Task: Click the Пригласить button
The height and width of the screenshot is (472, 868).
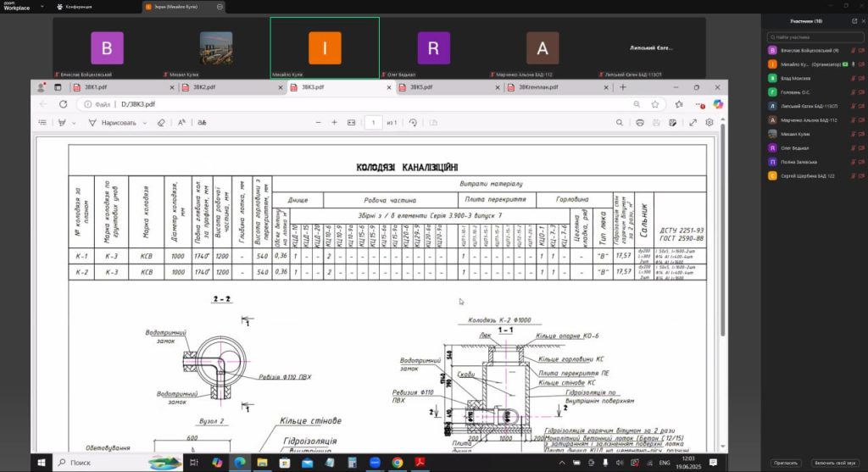Action: coord(785,463)
